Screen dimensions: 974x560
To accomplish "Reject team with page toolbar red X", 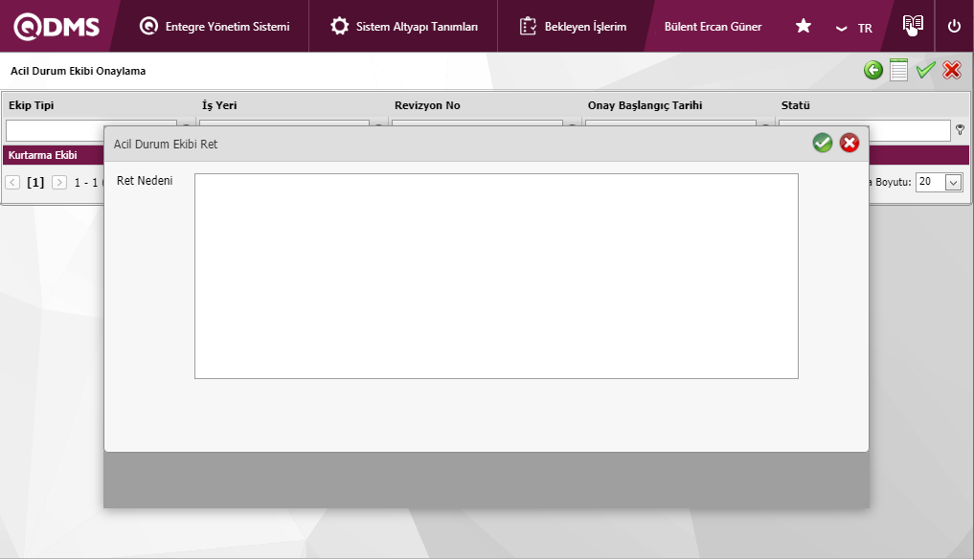I will [951, 70].
